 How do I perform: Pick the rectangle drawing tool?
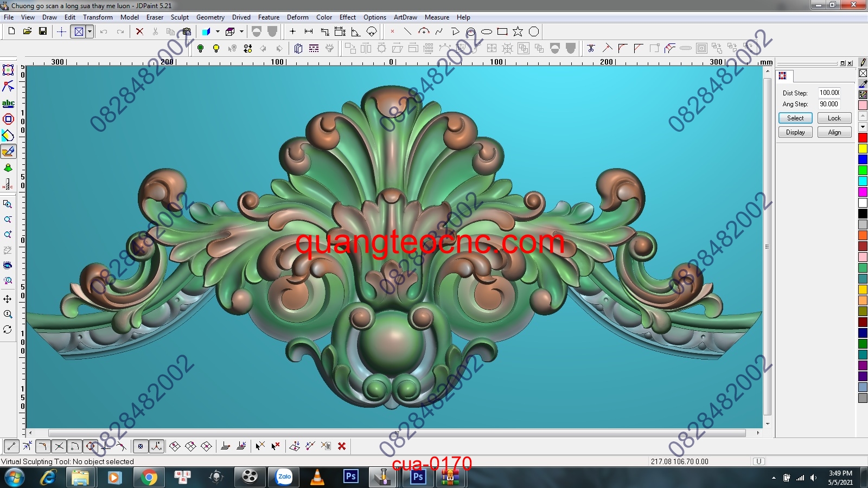tap(502, 31)
